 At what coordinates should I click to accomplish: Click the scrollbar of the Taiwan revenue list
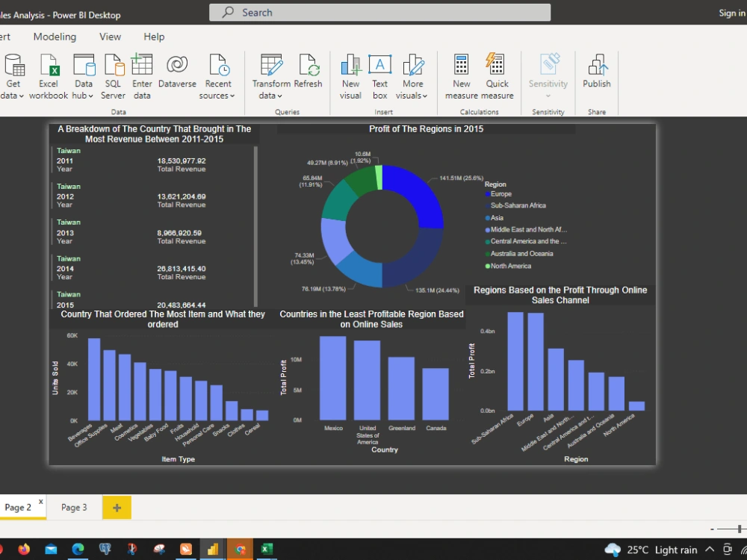click(255, 226)
